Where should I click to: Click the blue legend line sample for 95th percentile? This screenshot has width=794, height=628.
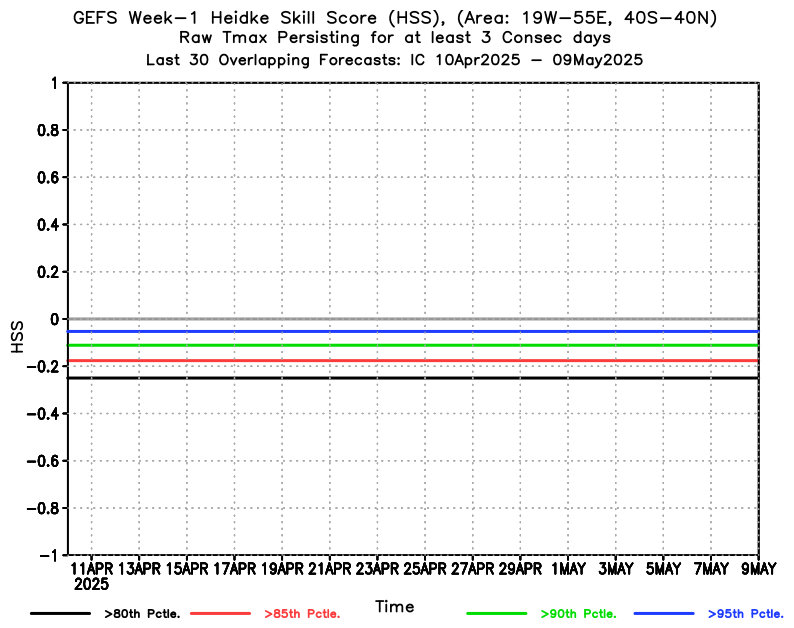point(664,614)
